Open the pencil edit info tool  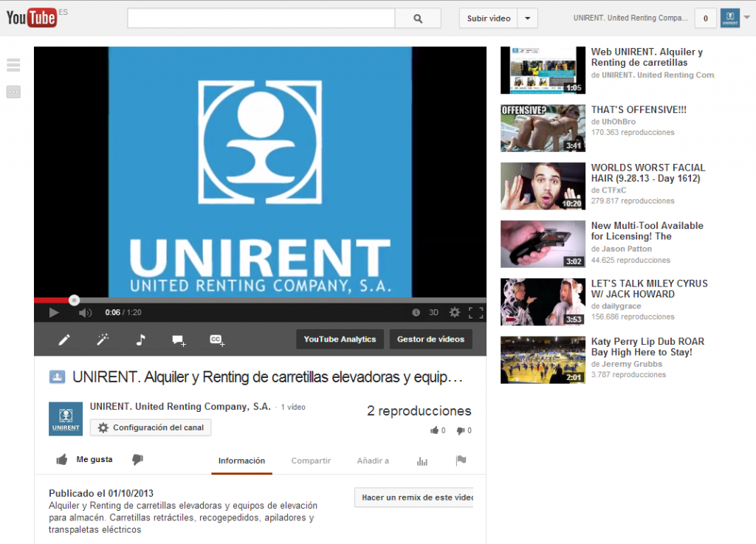click(64, 340)
